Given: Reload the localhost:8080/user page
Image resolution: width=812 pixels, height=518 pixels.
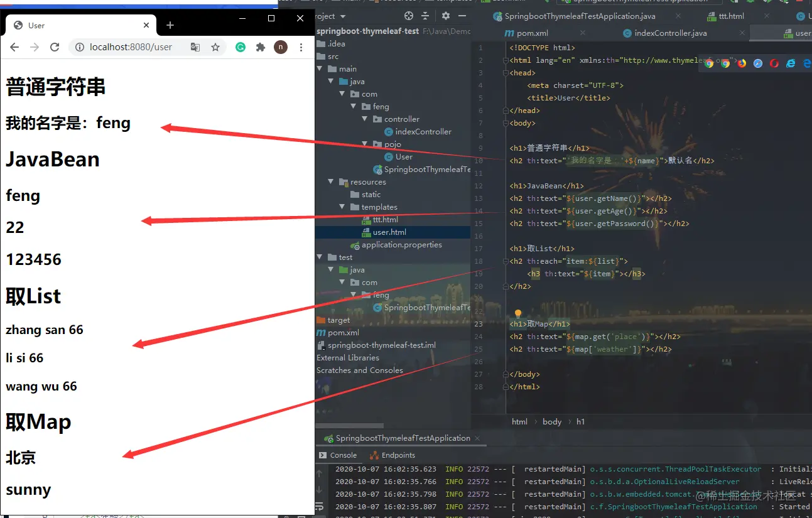Looking at the screenshot, I should point(55,47).
